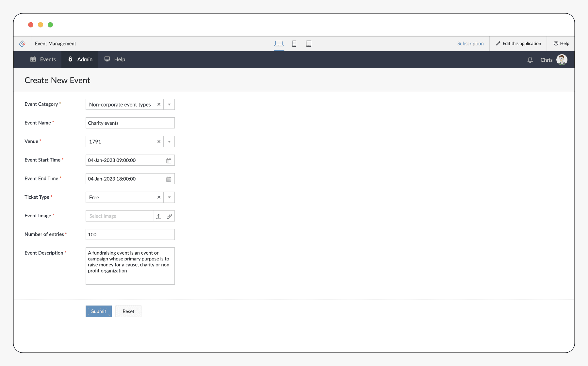The height and width of the screenshot is (366, 588).
Task: Expand the Venue dropdown
Action: pyautogui.click(x=169, y=142)
